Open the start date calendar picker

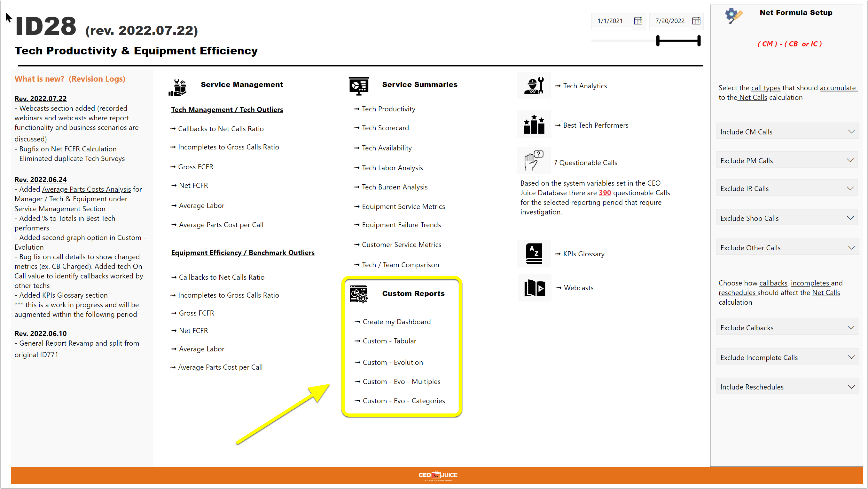[638, 21]
